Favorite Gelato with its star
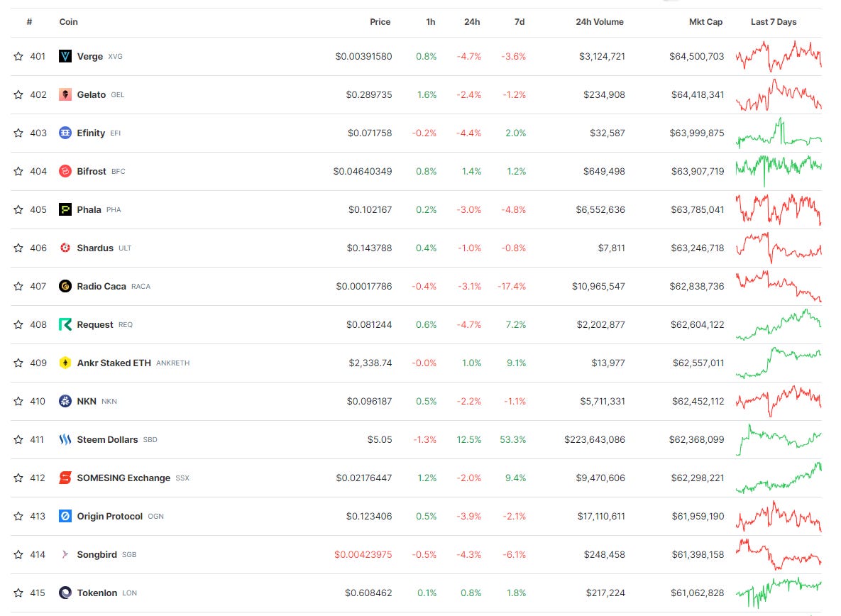This screenshot has width=841, height=616. [18, 94]
